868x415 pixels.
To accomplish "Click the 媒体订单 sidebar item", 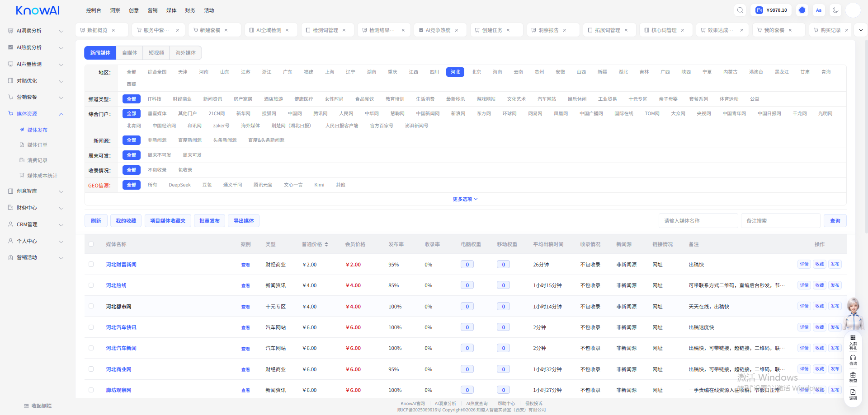I will tap(37, 145).
